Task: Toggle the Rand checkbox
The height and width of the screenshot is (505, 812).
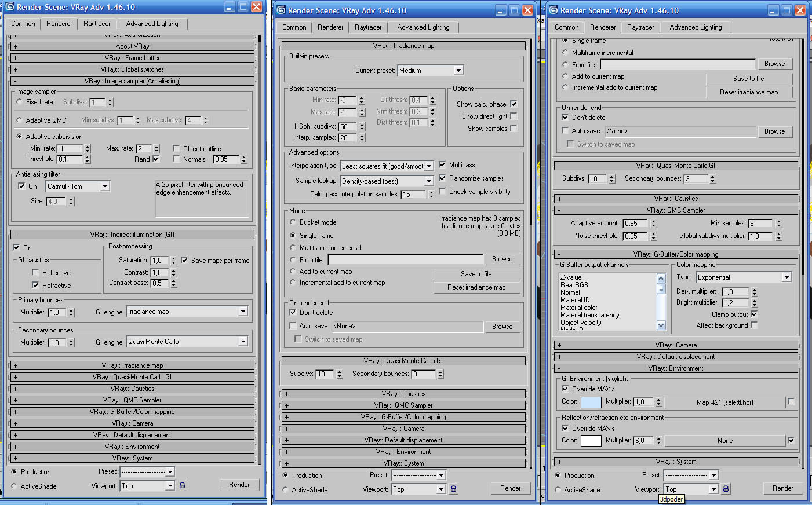Action: point(156,159)
